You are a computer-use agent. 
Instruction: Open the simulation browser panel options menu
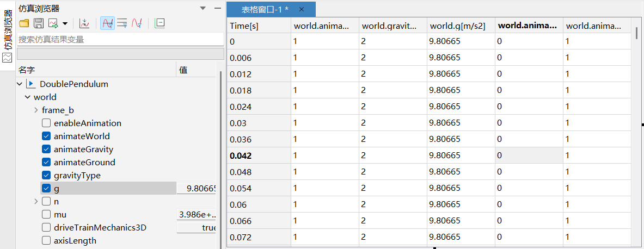[x=203, y=8]
